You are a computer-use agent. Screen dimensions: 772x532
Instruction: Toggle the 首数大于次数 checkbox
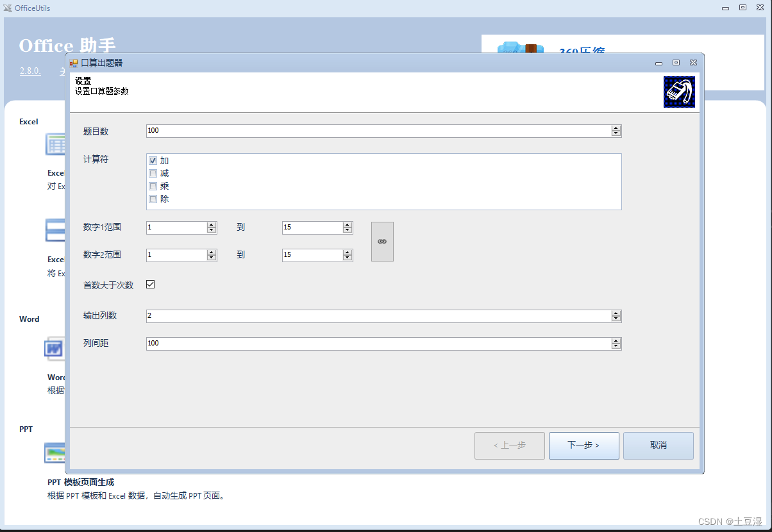click(151, 285)
